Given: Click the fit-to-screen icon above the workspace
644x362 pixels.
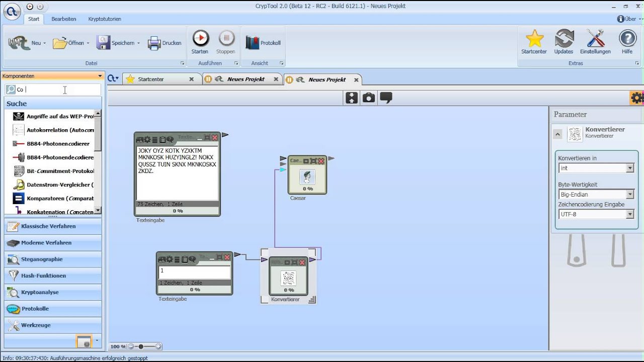Looking at the screenshot, I should point(352,98).
